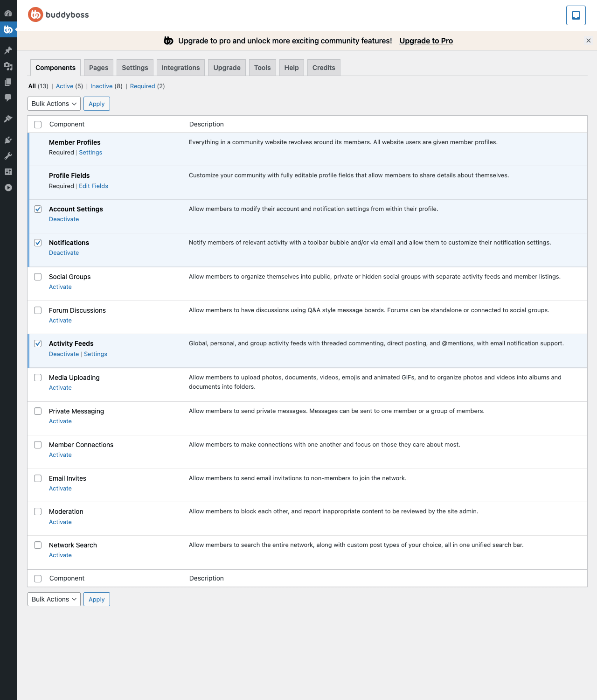This screenshot has height=700, width=597.
Task: Check the Network Search checkbox
Action: pos(38,545)
